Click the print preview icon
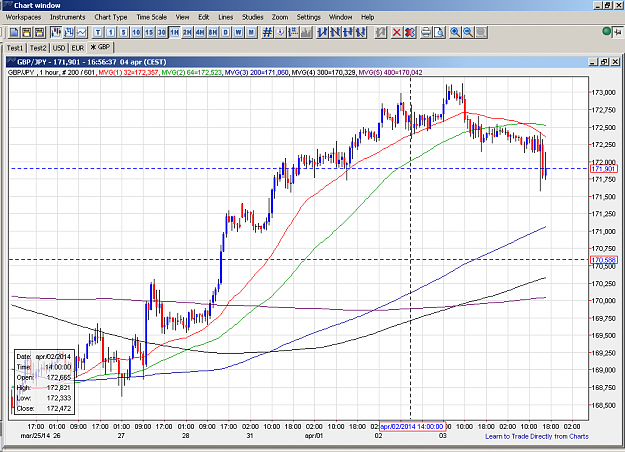 tap(439, 32)
